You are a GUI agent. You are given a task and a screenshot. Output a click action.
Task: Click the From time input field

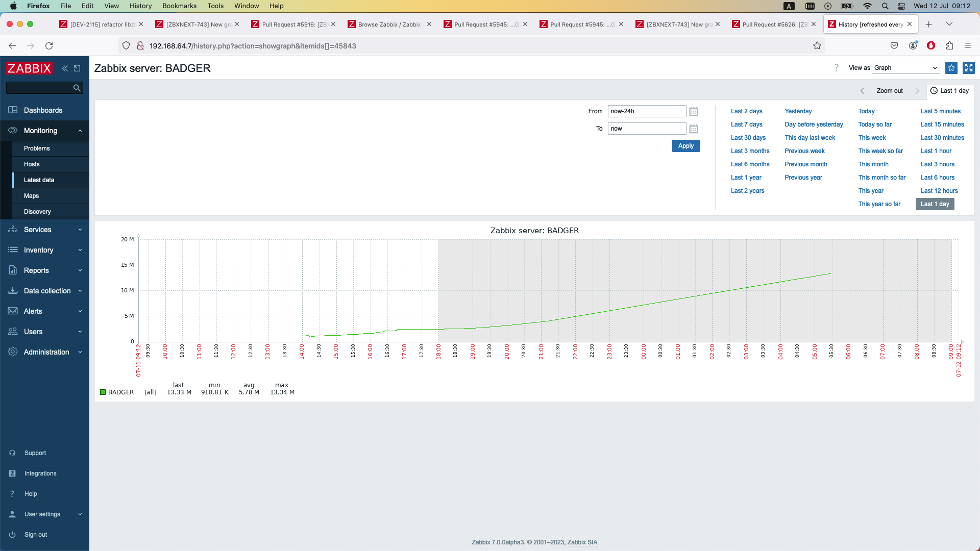tap(647, 111)
